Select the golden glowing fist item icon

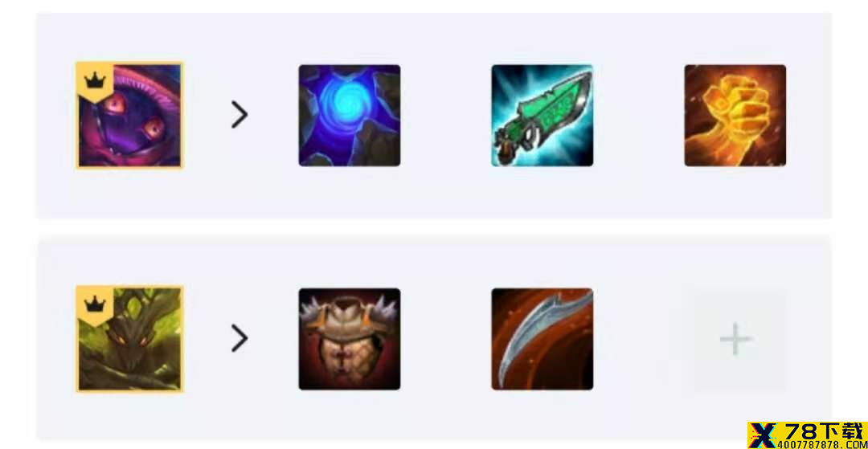(x=735, y=115)
